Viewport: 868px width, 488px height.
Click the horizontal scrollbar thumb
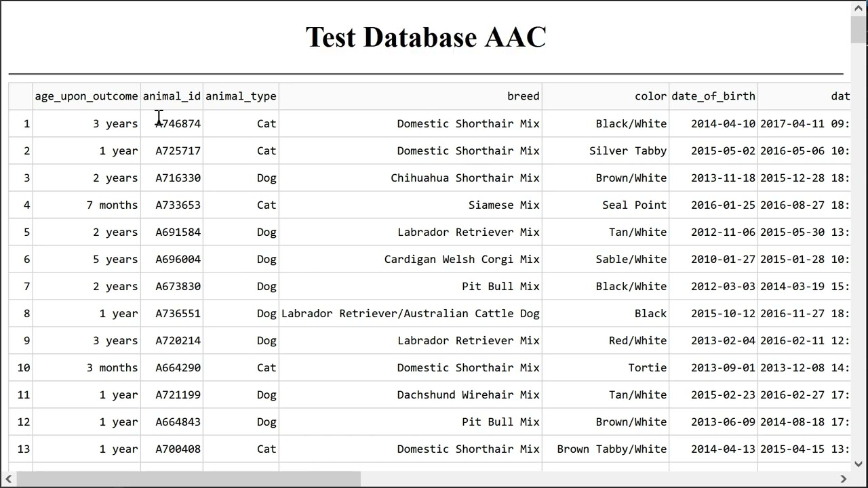(189, 479)
